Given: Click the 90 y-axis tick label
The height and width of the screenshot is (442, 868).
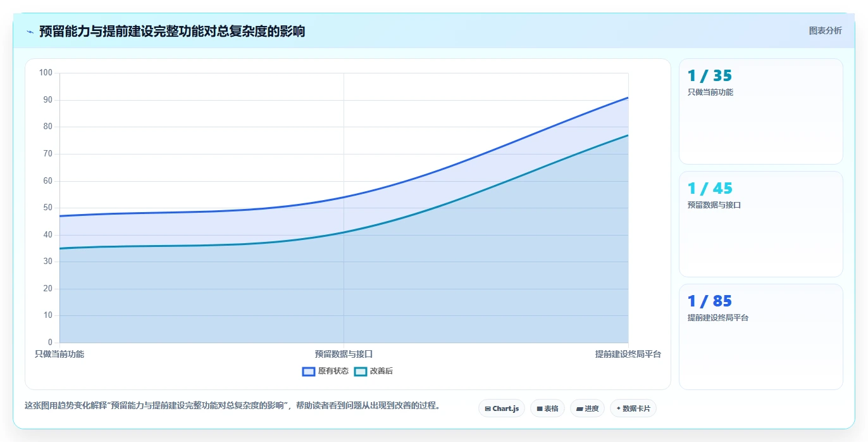Looking at the screenshot, I should coord(47,100).
